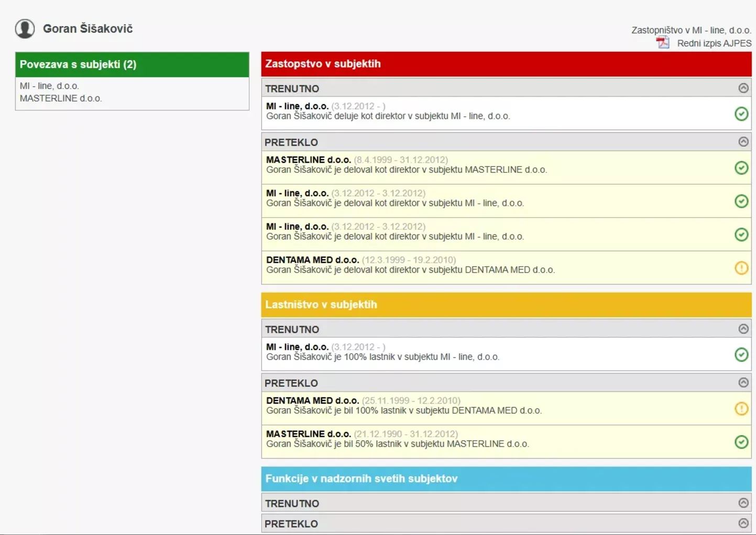Collapse PRETEKLO section under Zastopstvo v subjektih
Screen dimensions: 756x535
pyautogui.click(x=743, y=142)
